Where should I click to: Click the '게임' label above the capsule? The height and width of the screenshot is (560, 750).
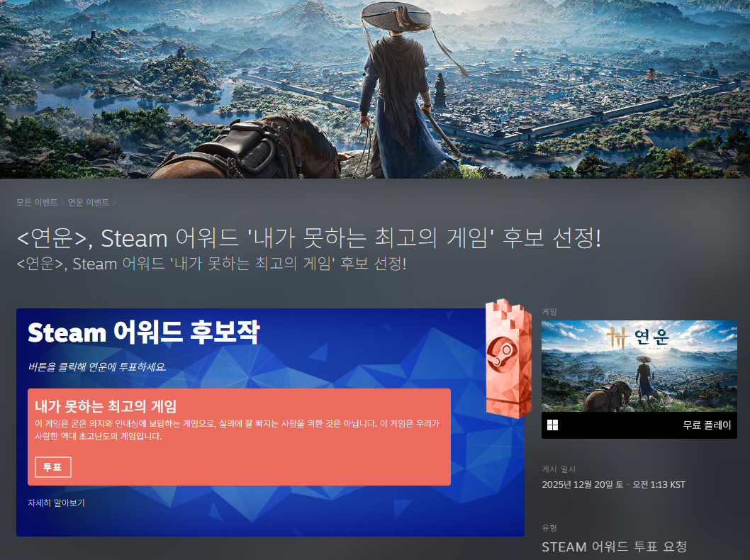pyautogui.click(x=549, y=312)
